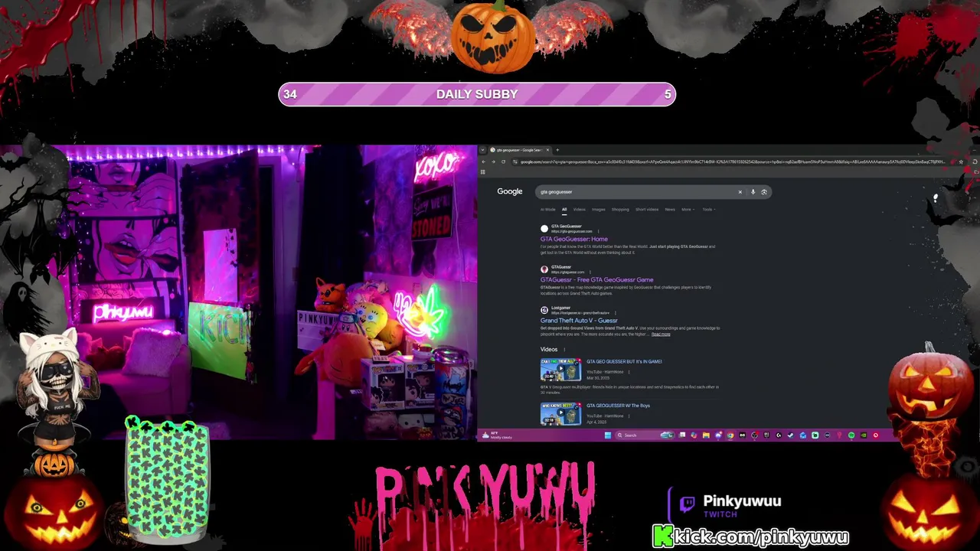The height and width of the screenshot is (551, 980).
Task: Open the more-options menu for Lostgamer result
Action: pyautogui.click(x=615, y=313)
